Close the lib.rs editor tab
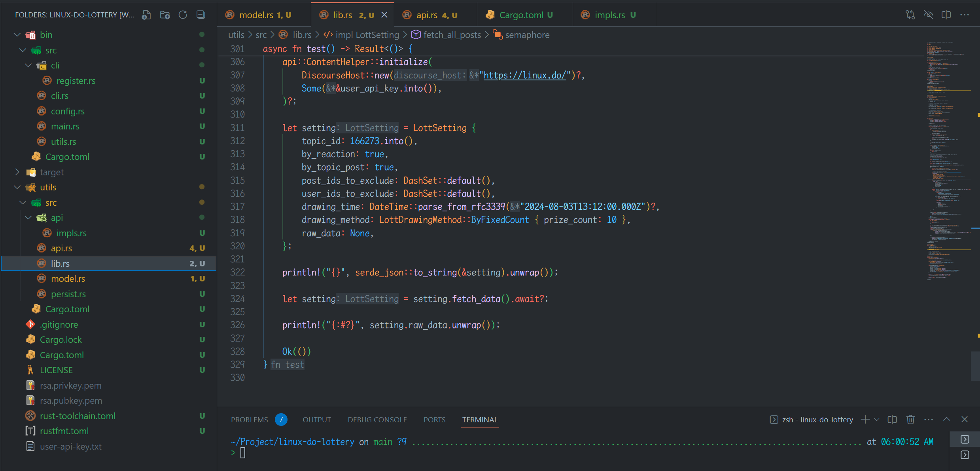Viewport: 980px width, 471px height. point(384,15)
